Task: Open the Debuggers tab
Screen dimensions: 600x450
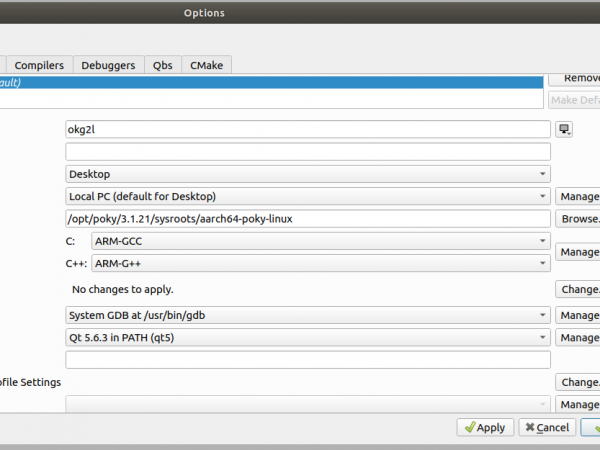Action: point(108,65)
